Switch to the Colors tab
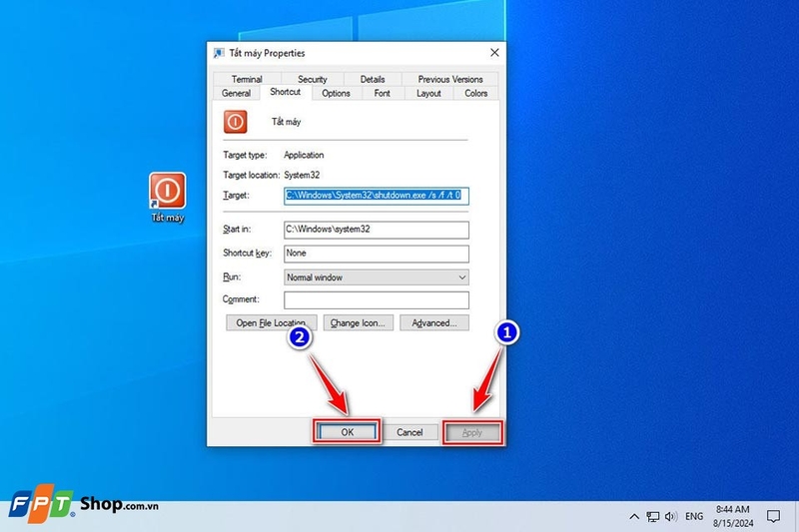 (x=476, y=93)
